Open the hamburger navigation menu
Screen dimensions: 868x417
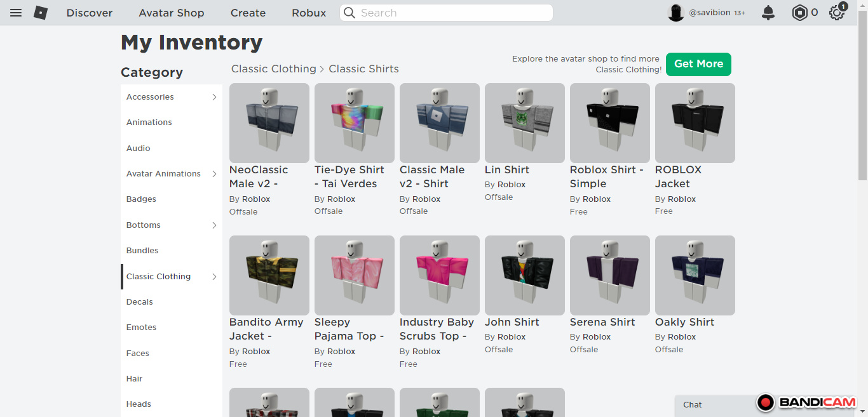point(16,13)
